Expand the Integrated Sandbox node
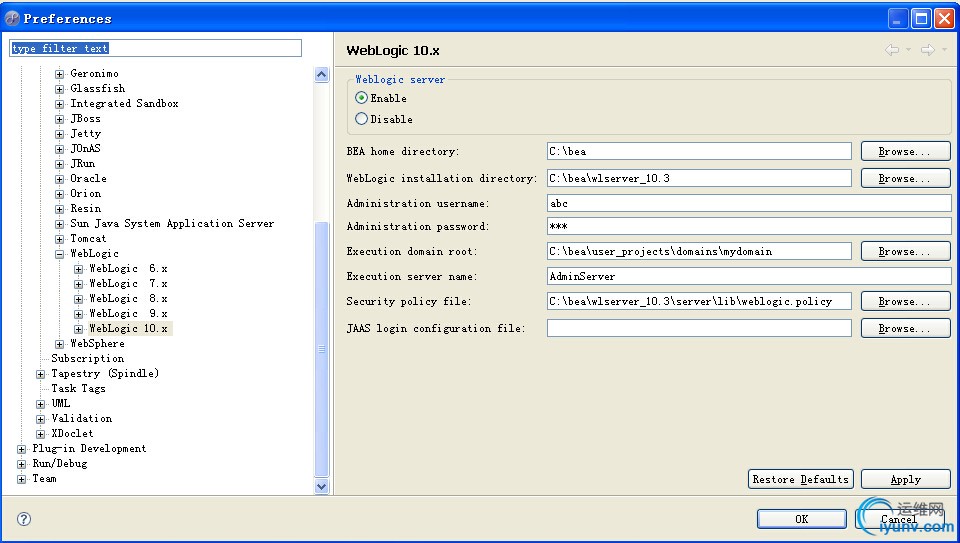Screen dimensions: 960x543 point(59,104)
